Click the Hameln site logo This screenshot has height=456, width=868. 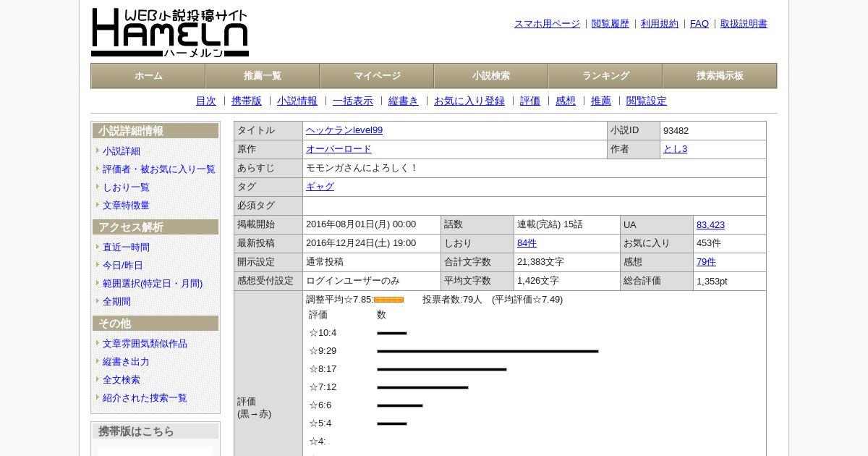point(170,33)
